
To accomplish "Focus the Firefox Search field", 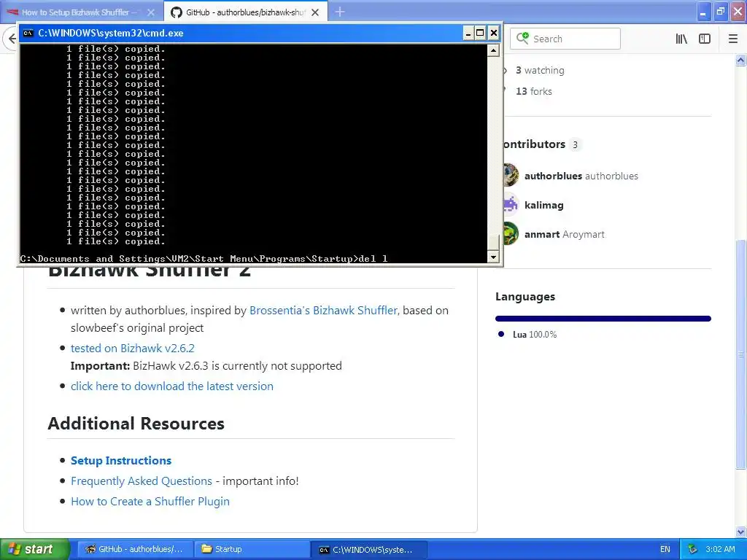I will coord(565,39).
